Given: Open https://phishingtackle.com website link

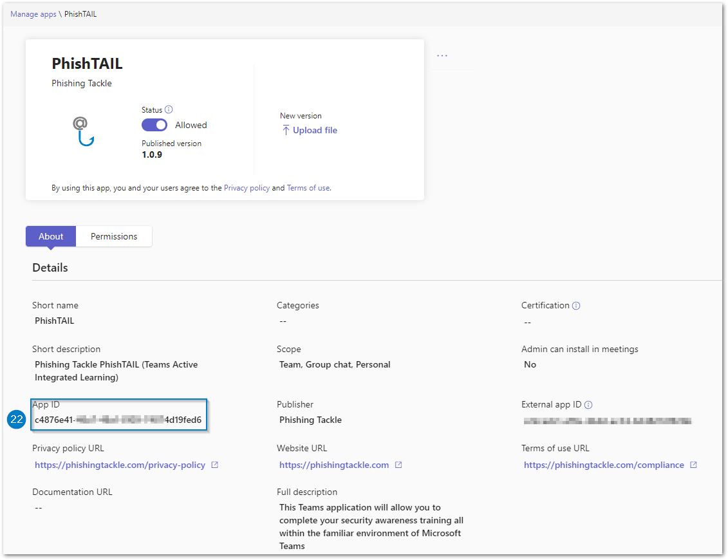Looking at the screenshot, I should tap(334, 465).
